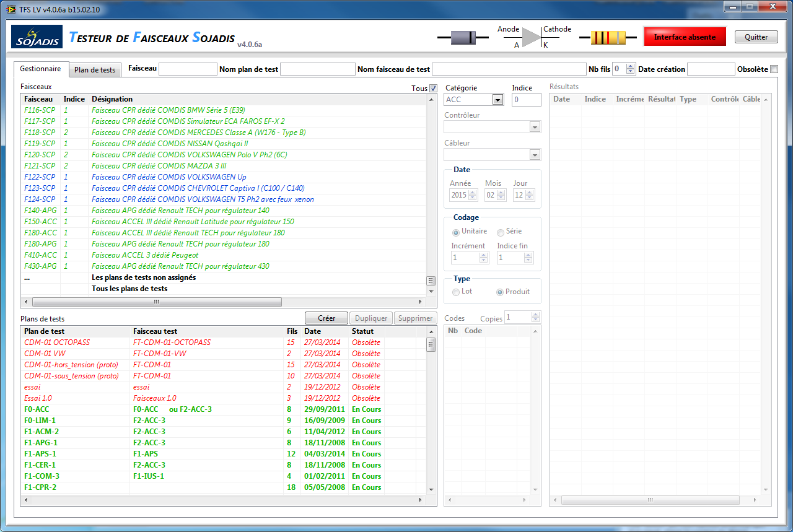This screenshot has width=793, height=532.
Task: Click the dark diode component icon
Action: (x=463, y=38)
